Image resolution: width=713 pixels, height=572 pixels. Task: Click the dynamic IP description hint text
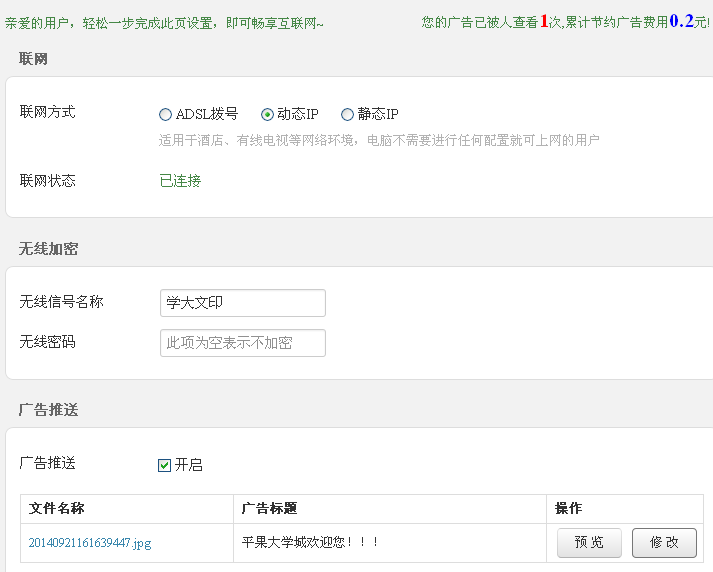(379, 140)
